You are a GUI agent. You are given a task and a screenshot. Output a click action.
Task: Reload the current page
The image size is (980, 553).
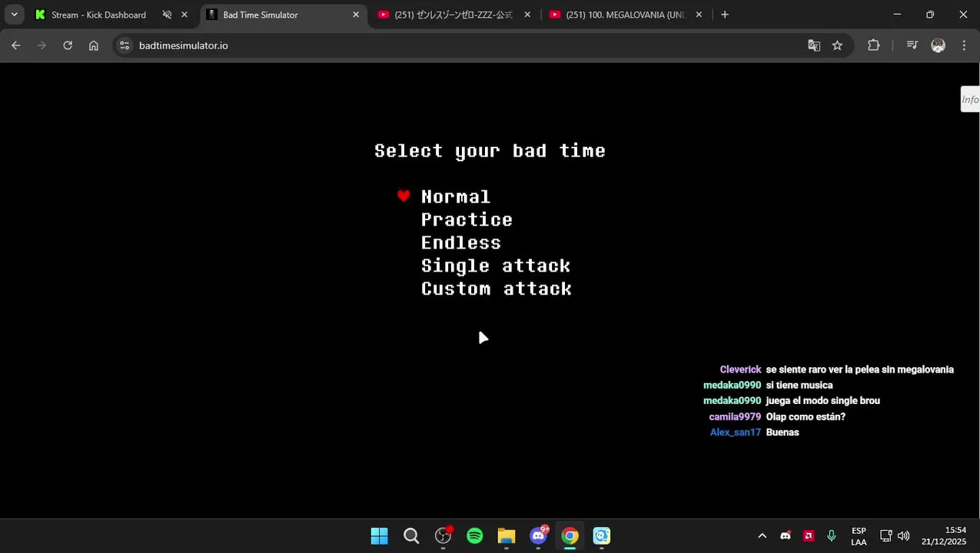coord(68,45)
